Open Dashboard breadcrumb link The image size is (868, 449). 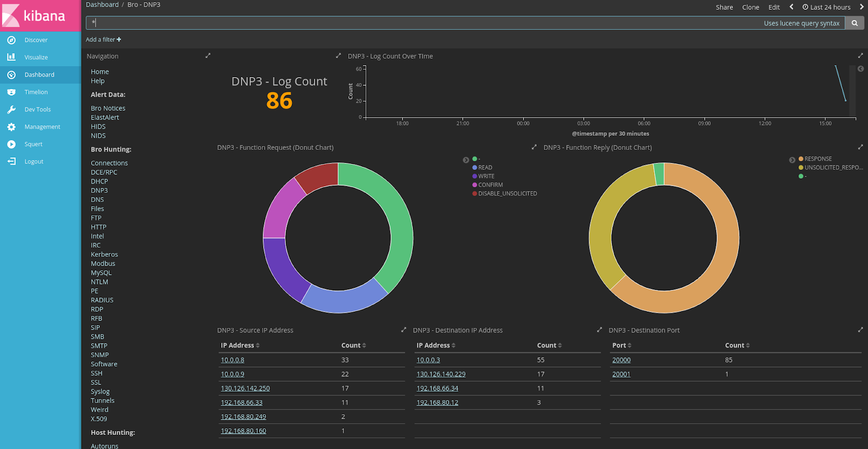point(102,4)
